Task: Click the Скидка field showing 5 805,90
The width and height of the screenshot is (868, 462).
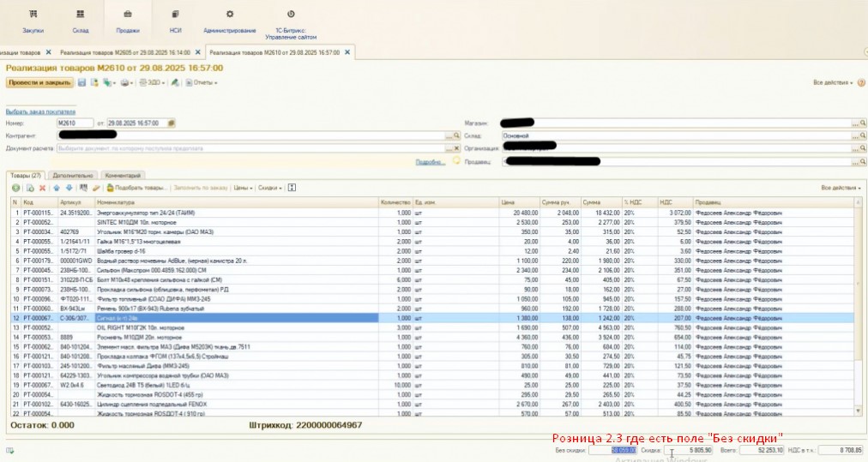Action: (688, 450)
